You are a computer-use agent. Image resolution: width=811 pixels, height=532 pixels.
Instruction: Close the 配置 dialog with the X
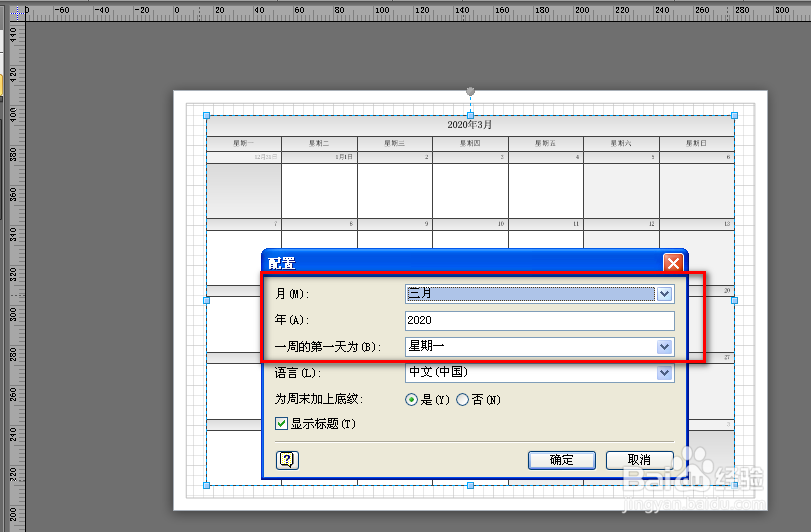[673, 263]
